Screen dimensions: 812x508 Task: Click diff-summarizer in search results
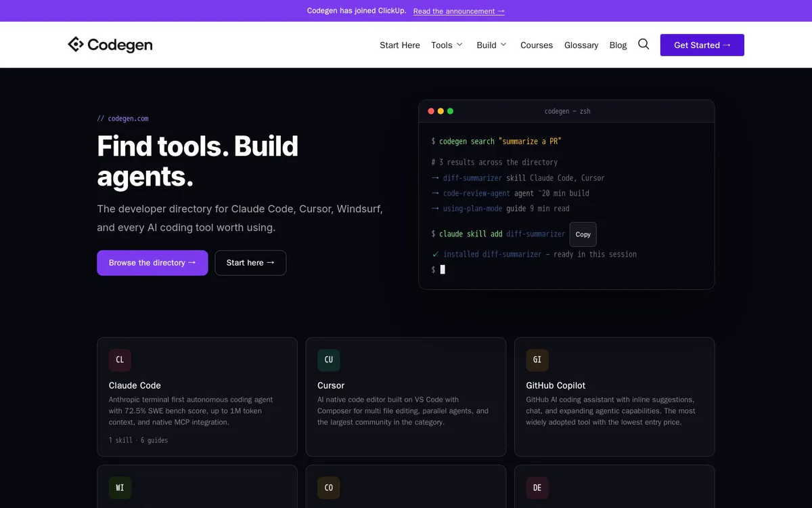click(x=472, y=177)
